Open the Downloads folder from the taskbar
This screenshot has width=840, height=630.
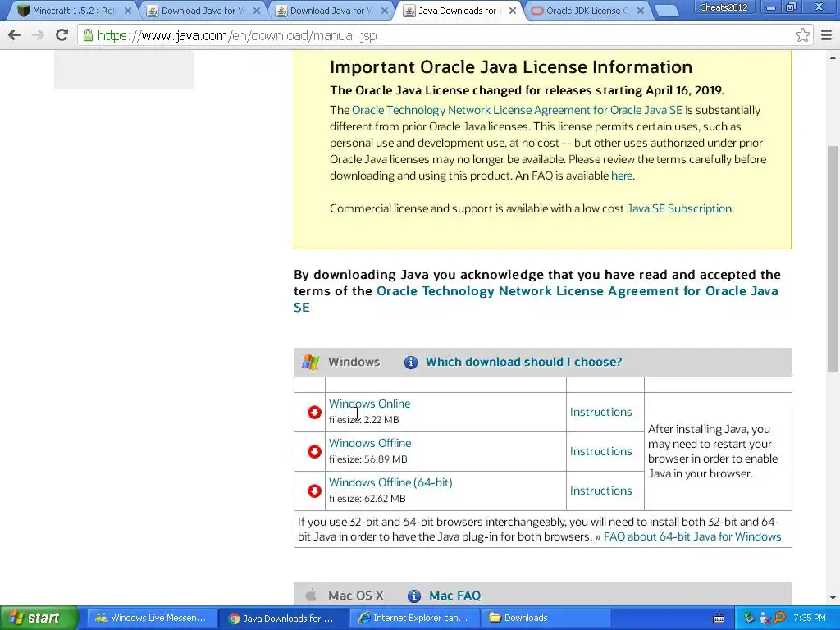pos(545,619)
